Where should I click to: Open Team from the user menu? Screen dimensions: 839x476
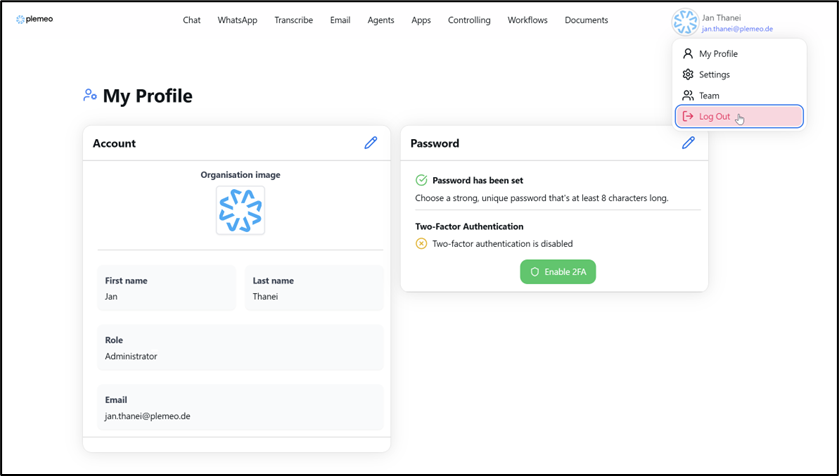point(709,96)
